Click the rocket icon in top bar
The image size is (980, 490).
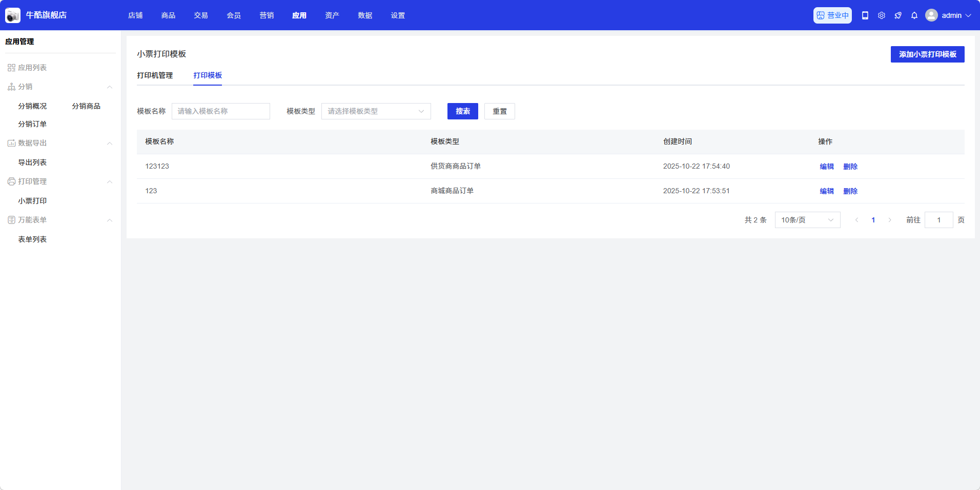(x=897, y=15)
